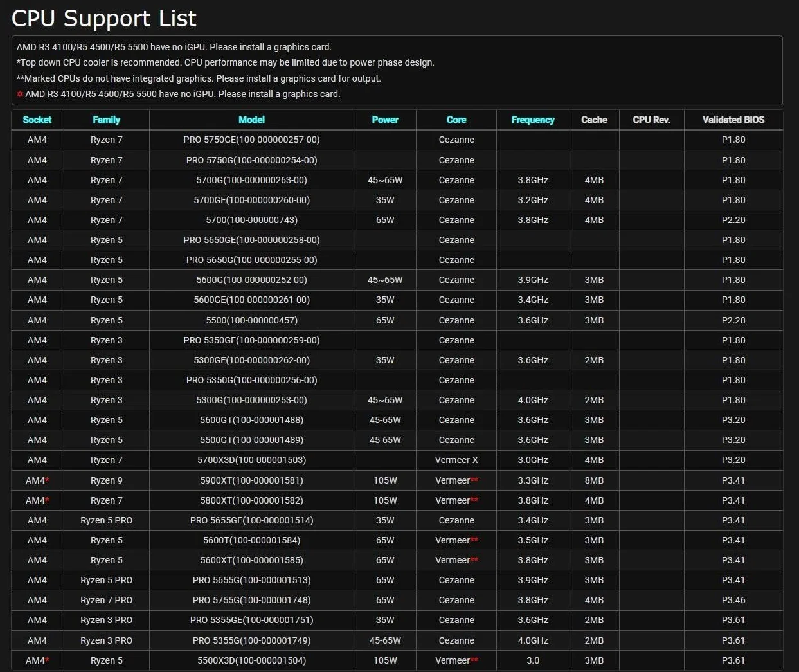This screenshot has width=799, height=672.
Task: Click Ryzen 7 PRO family cell
Action: click(x=106, y=600)
